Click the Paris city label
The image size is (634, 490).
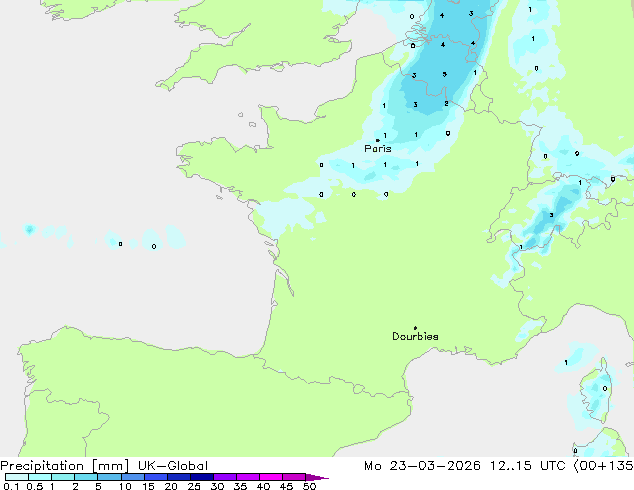coord(378,149)
